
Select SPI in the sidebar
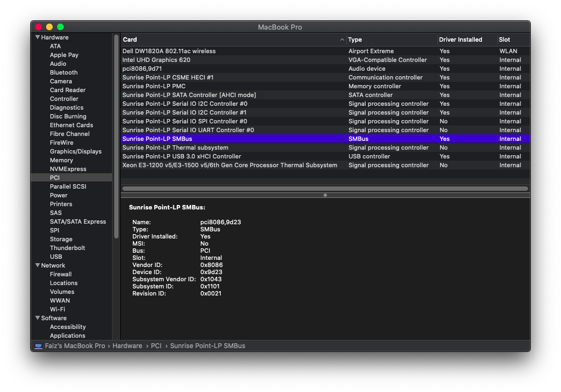point(54,230)
